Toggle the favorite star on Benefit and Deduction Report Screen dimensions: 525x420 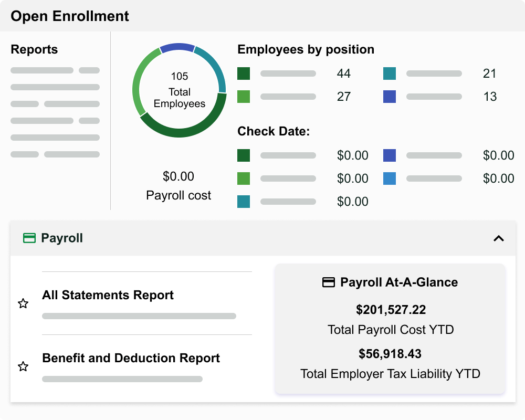(x=23, y=366)
